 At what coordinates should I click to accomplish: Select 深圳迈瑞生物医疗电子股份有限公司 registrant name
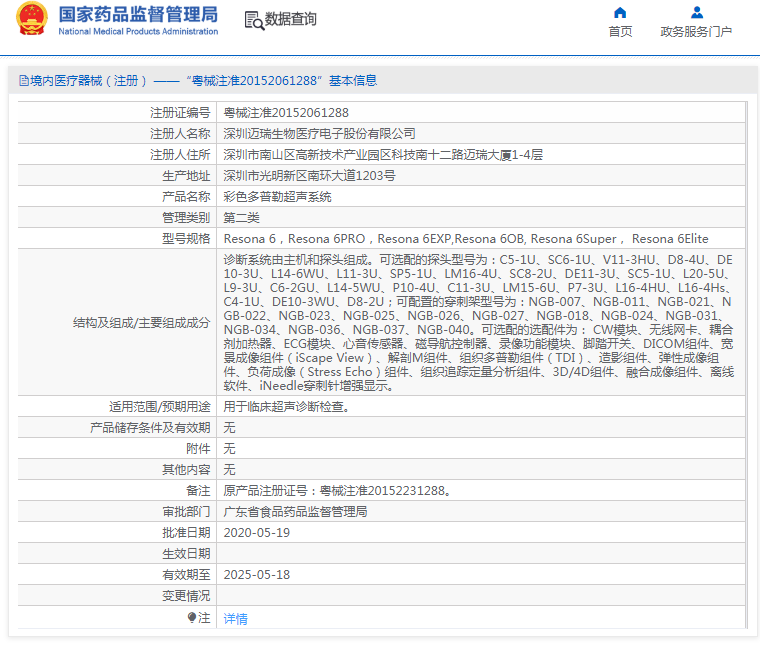(319, 133)
